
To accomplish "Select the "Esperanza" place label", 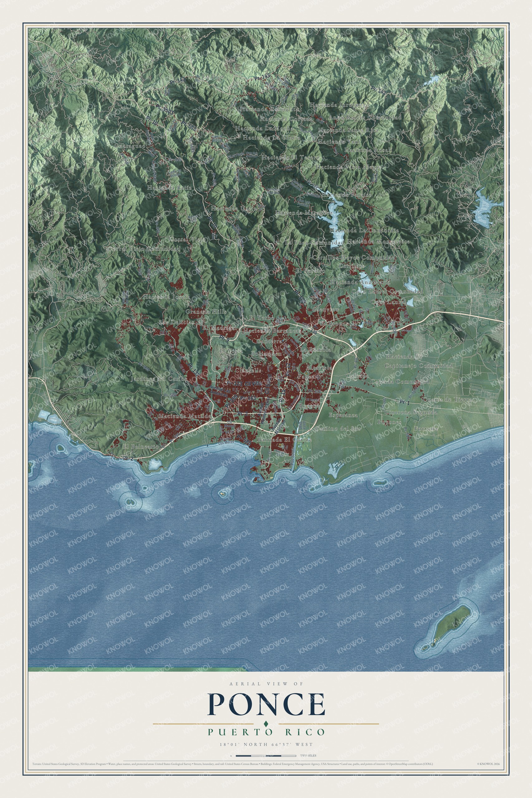I will [343, 415].
